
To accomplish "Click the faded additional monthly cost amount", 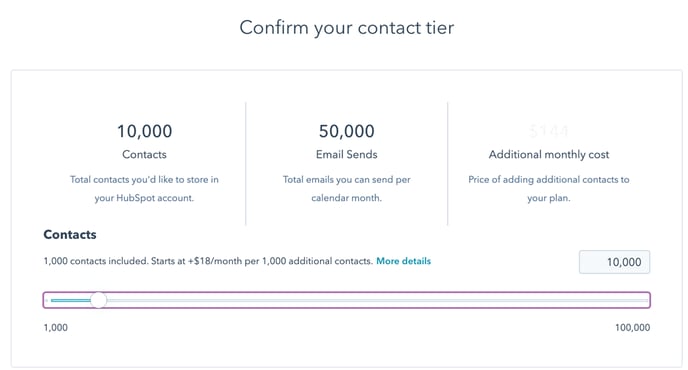I will [x=548, y=131].
